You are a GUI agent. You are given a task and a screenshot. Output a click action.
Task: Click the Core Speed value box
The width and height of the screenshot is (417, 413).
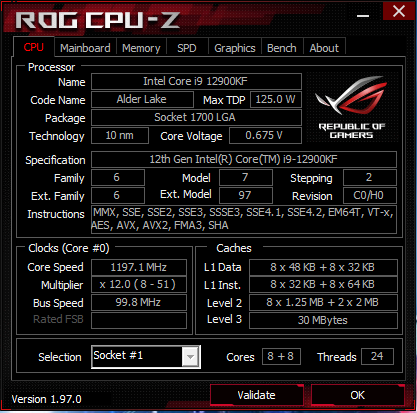[x=139, y=267]
